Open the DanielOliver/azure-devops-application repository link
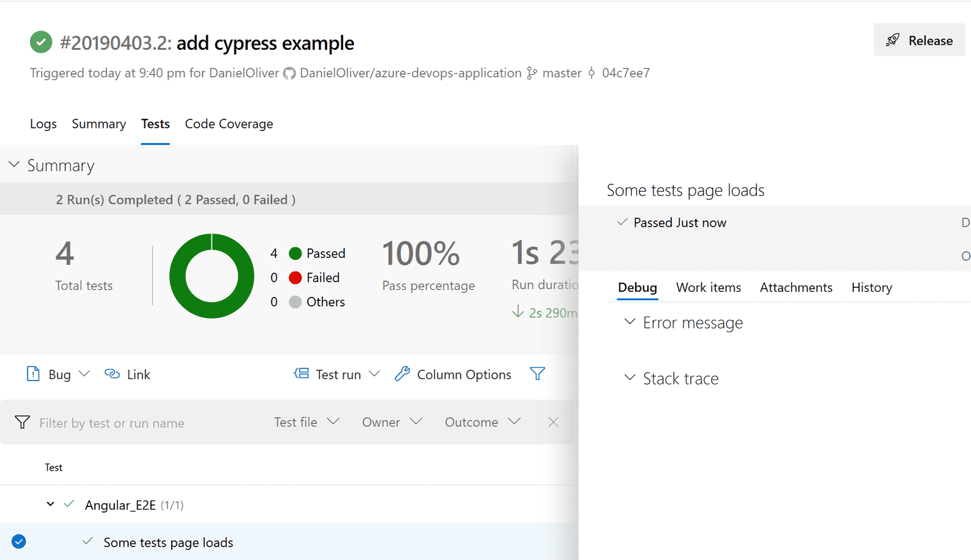Screen dimensions: 971x560 pos(410,73)
